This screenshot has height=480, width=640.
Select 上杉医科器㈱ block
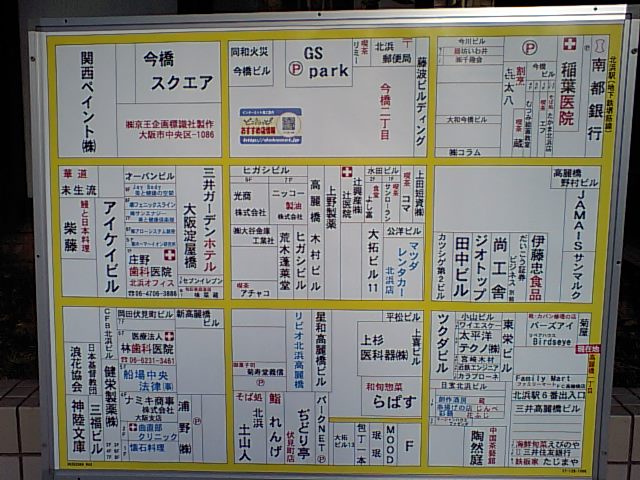[x=384, y=348]
